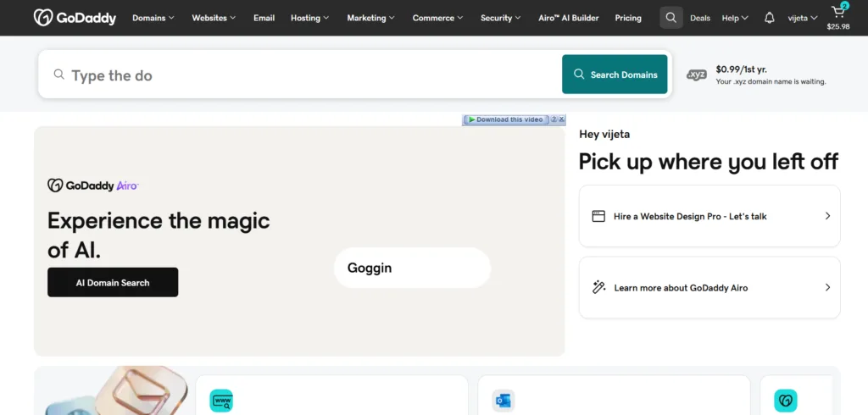Click the envelope illustration at bottom left

[142, 390]
